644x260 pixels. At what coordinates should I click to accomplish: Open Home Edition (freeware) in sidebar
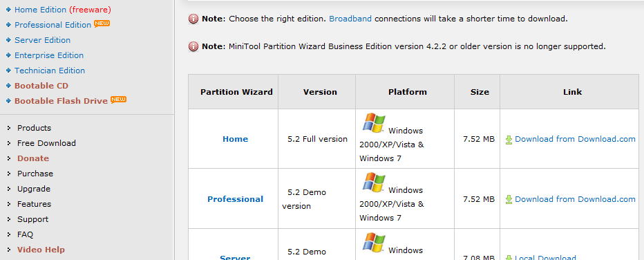tap(63, 10)
